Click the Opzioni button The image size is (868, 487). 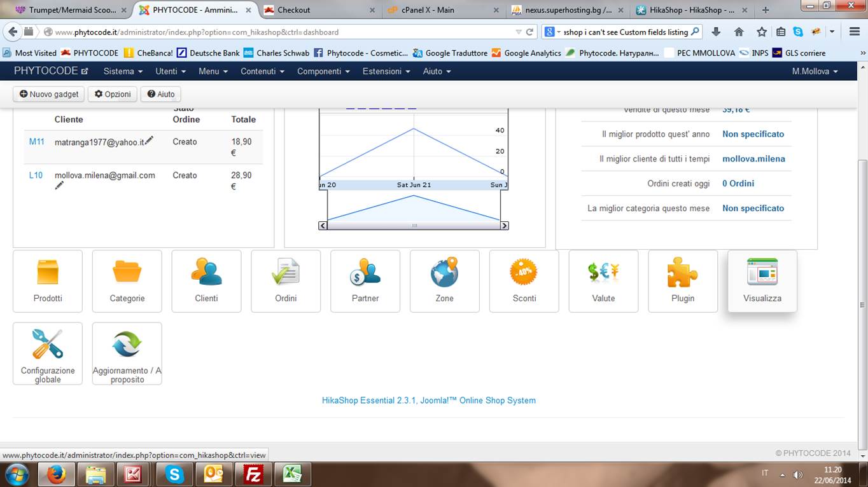point(113,94)
